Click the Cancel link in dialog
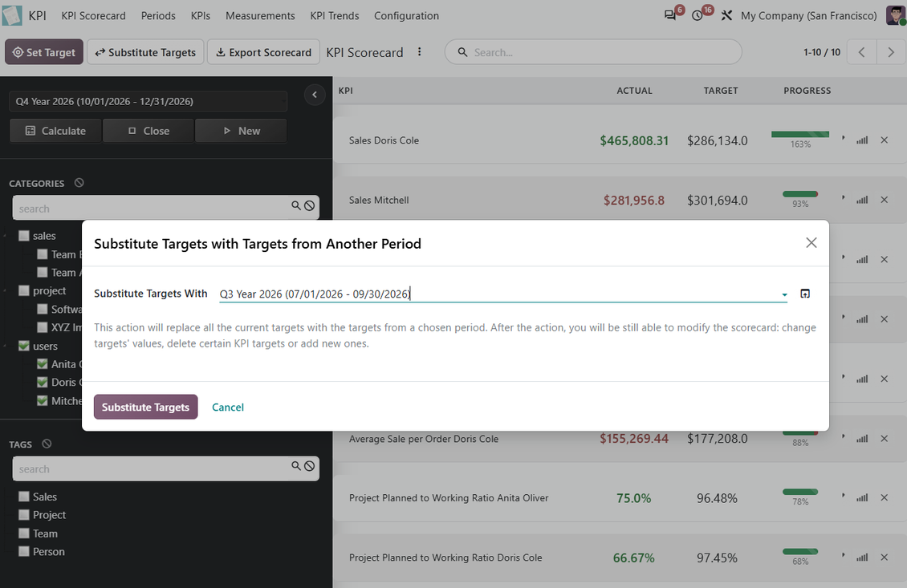The height and width of the screenshot is (588, 907). point(228,407)
